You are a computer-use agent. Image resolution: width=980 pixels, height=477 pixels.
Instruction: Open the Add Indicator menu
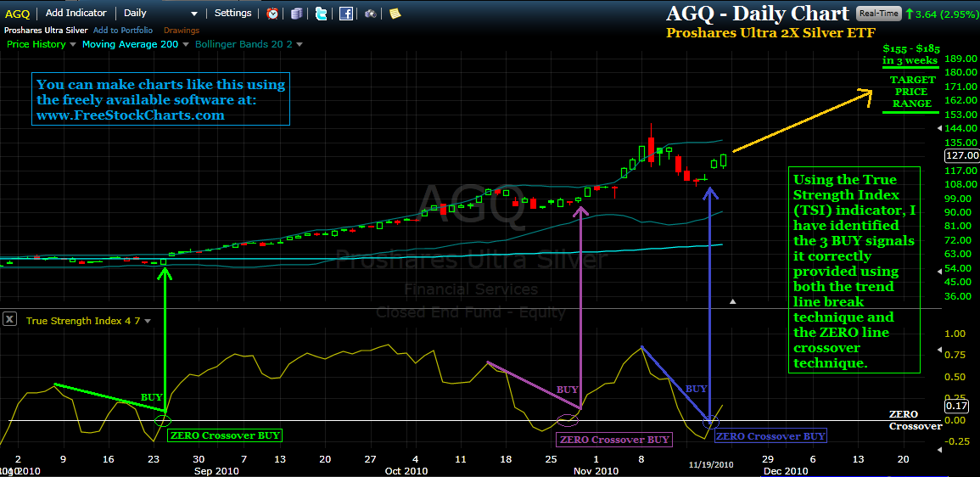76,13
